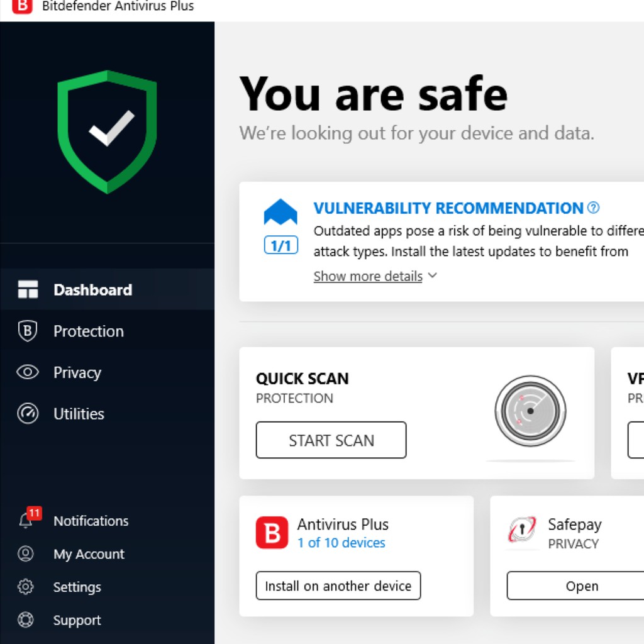Click the Dashboard grid icon in sidebar
Viewport: 644px width, 644px height.
click(x=28, y=290)
